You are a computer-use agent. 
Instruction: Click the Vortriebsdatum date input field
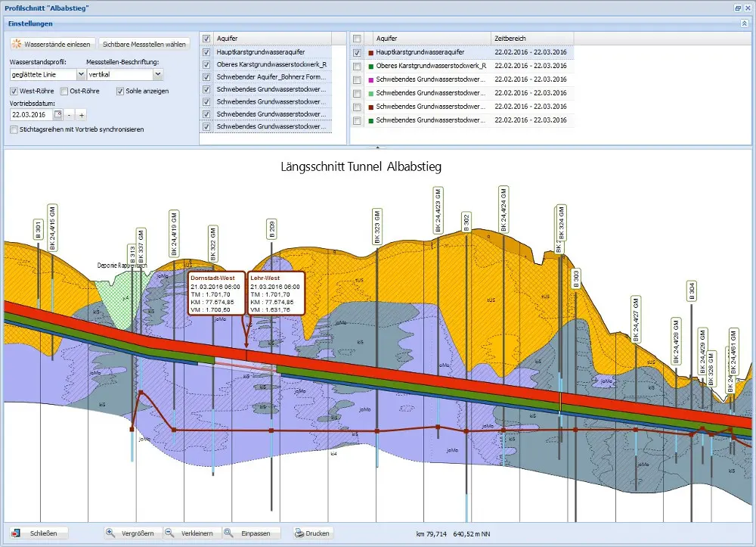point(32,115)
